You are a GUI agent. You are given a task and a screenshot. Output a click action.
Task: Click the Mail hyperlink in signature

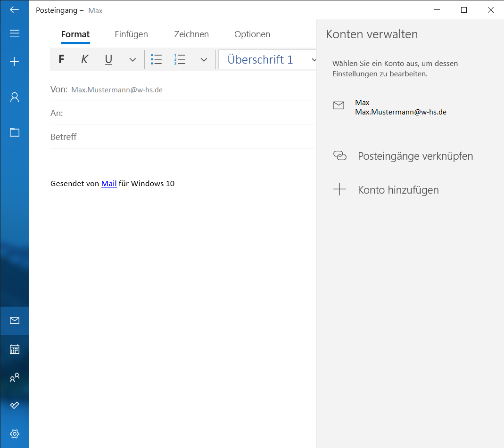109,184
